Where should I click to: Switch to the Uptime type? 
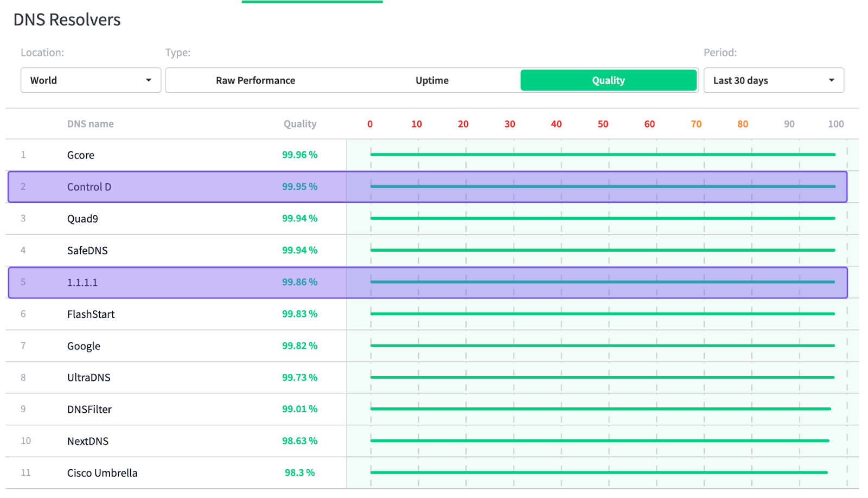pos(432,80)
